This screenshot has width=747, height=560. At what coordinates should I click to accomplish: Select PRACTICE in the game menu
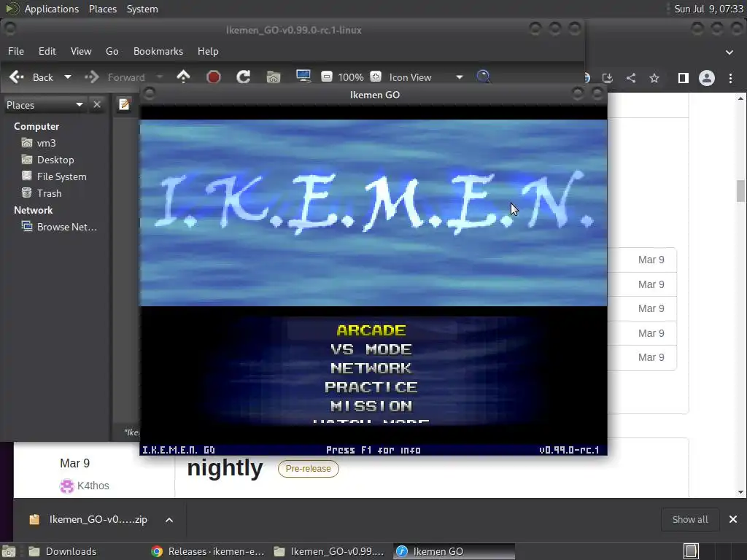click(x=371, y=387)
